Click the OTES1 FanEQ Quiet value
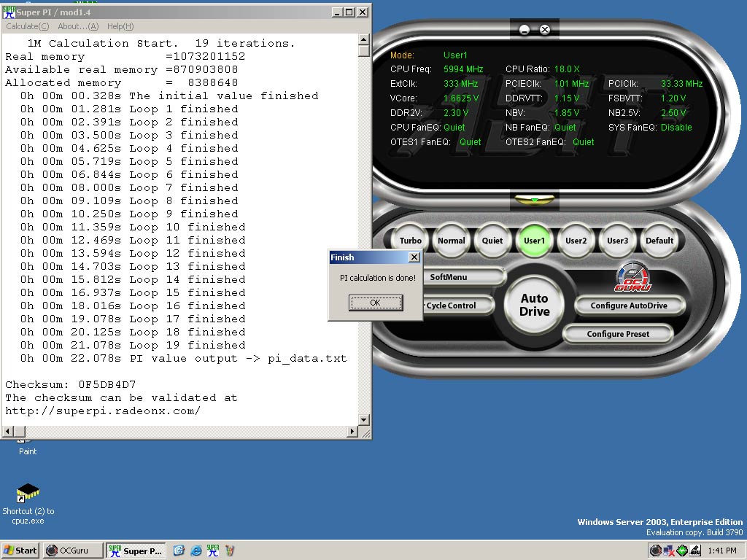The height and width of the screenshot is (560, 747). point(471,142)
